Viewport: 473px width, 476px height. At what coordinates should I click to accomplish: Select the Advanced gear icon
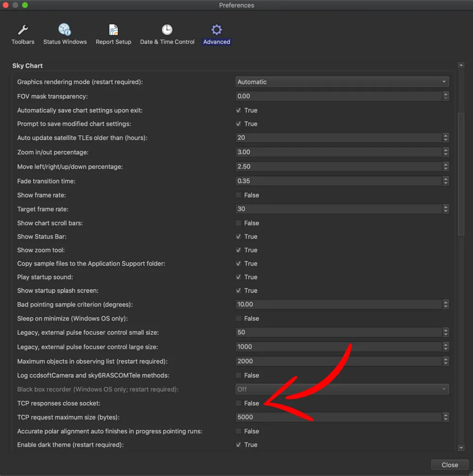217,29
